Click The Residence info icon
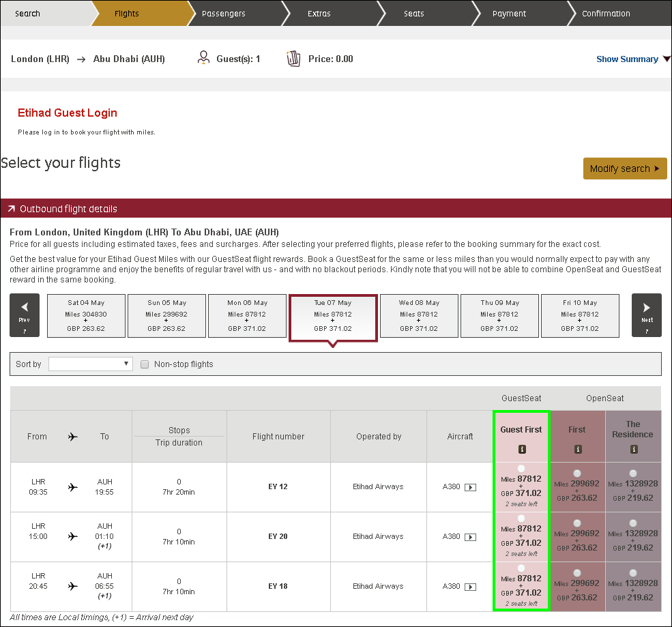This screenshot has width=672, height=627. click(634, 449)
